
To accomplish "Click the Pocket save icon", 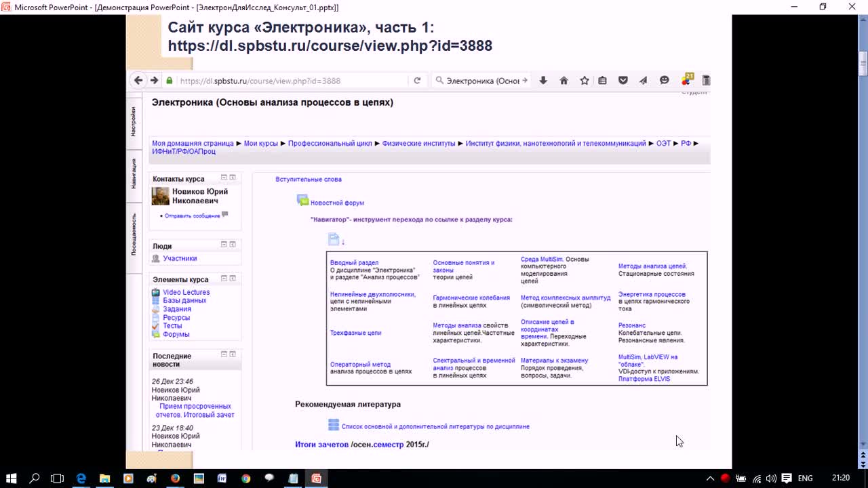I will [x=623, y=80].
